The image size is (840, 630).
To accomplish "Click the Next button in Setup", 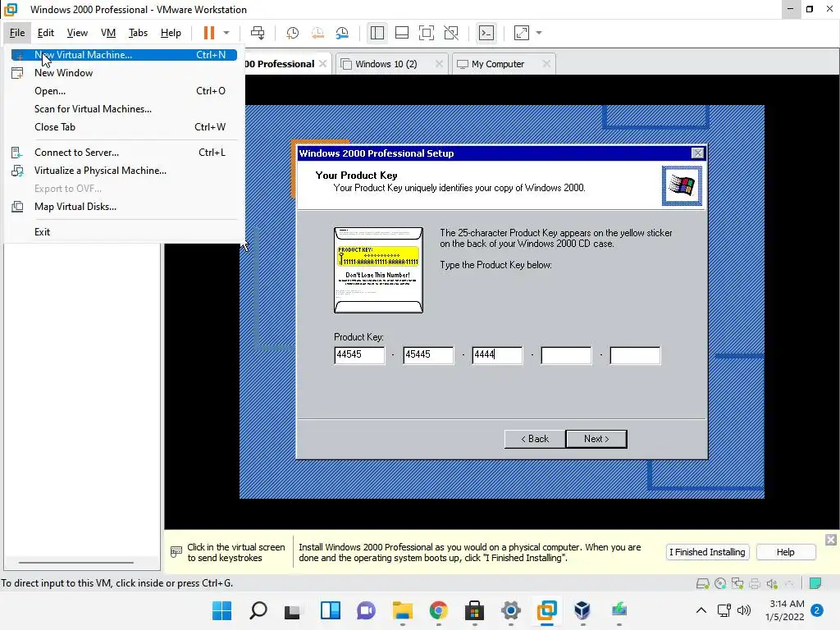I will click(x=596, y=439).
